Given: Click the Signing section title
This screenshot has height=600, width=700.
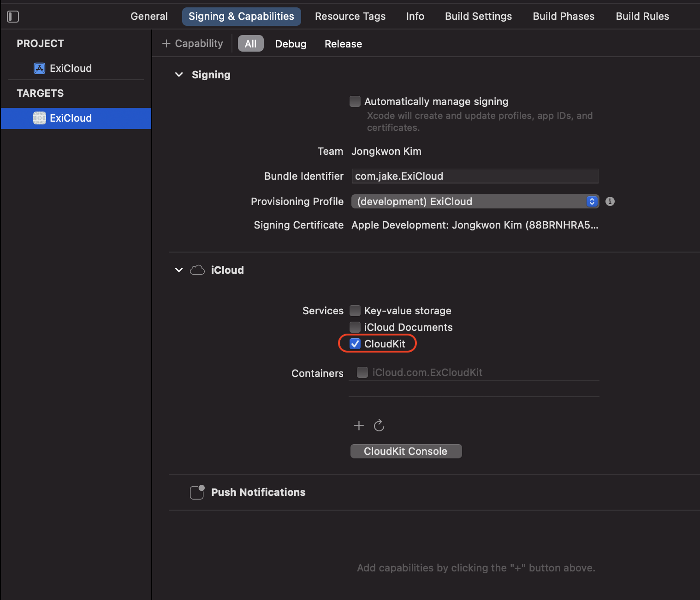Looking at the screenshot, I should click(211, 75).
